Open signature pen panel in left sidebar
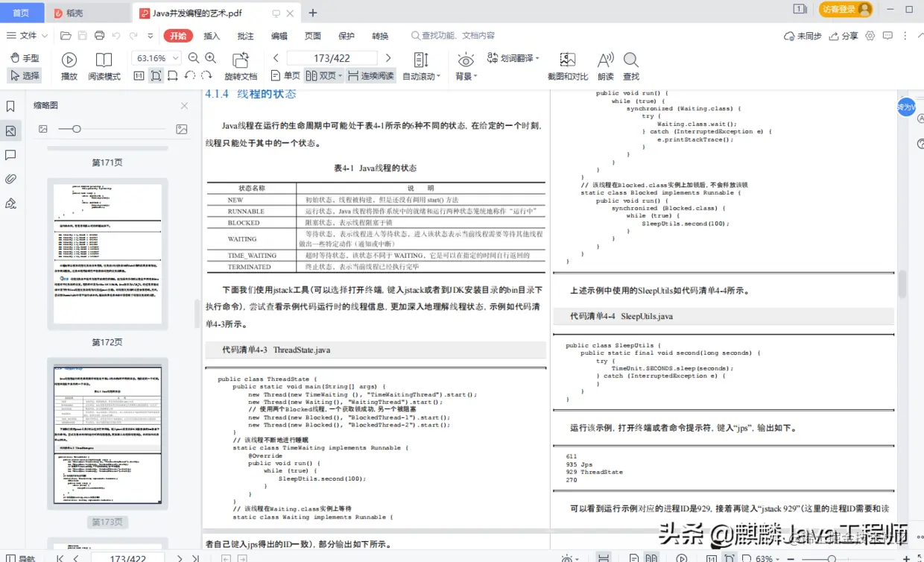Screen dimensions: 924x562 pos(10,203)
